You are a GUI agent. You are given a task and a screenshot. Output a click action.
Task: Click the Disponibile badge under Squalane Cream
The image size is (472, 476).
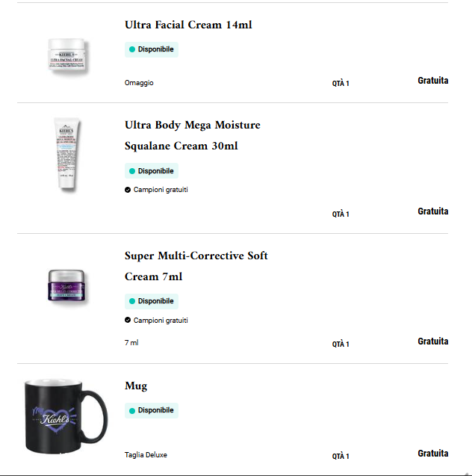point(152,171)
